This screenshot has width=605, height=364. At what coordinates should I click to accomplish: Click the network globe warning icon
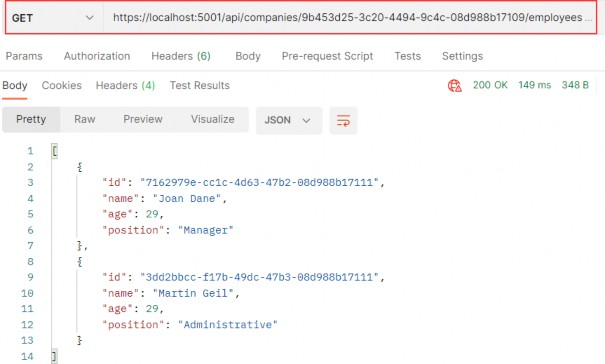[x=455, y=85]
